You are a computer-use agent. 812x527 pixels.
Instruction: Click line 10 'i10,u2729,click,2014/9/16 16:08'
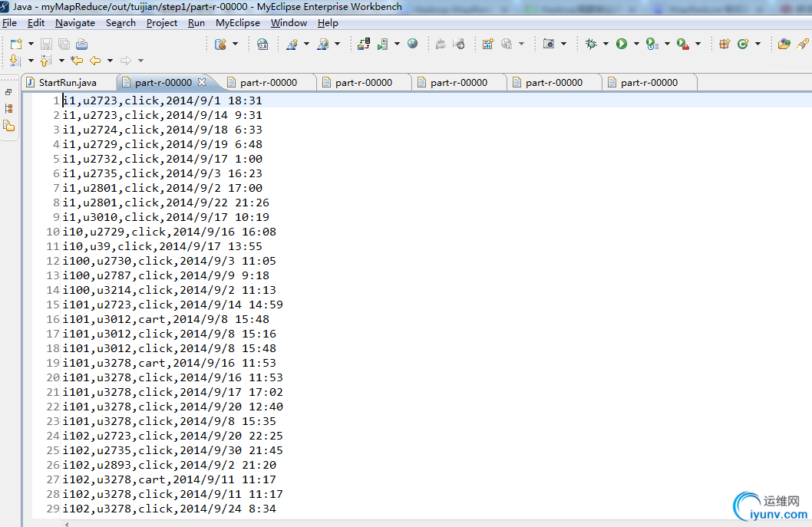coord(170,232)
